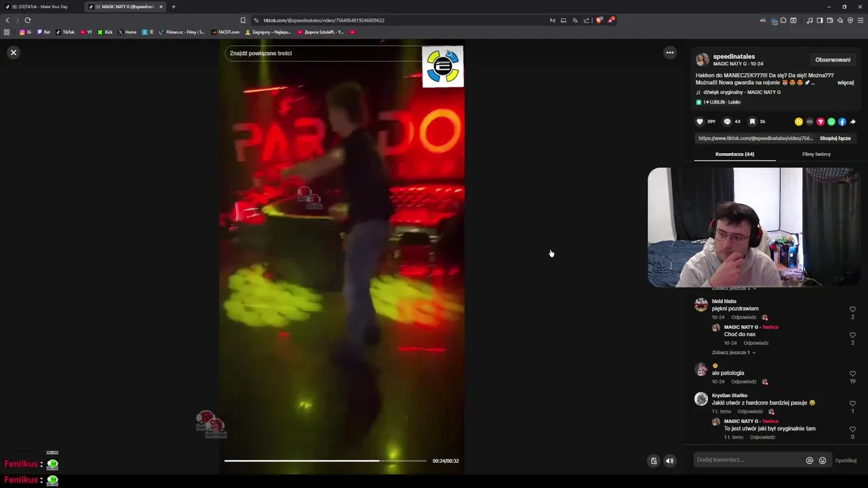Open more share options arrow

point(852,122)
